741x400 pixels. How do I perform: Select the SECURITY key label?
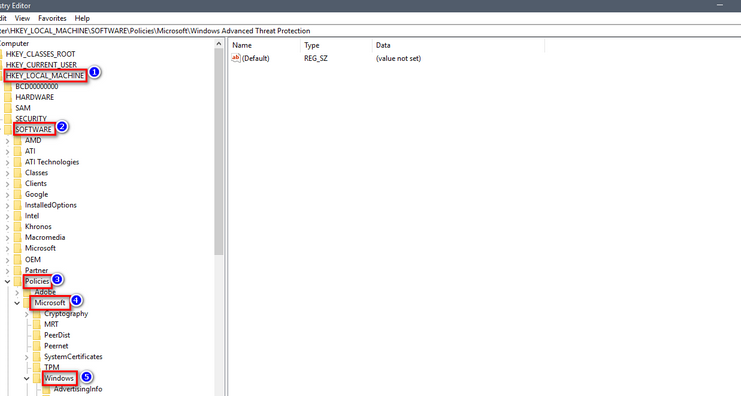pyautogui.click(x=31, y=119)
